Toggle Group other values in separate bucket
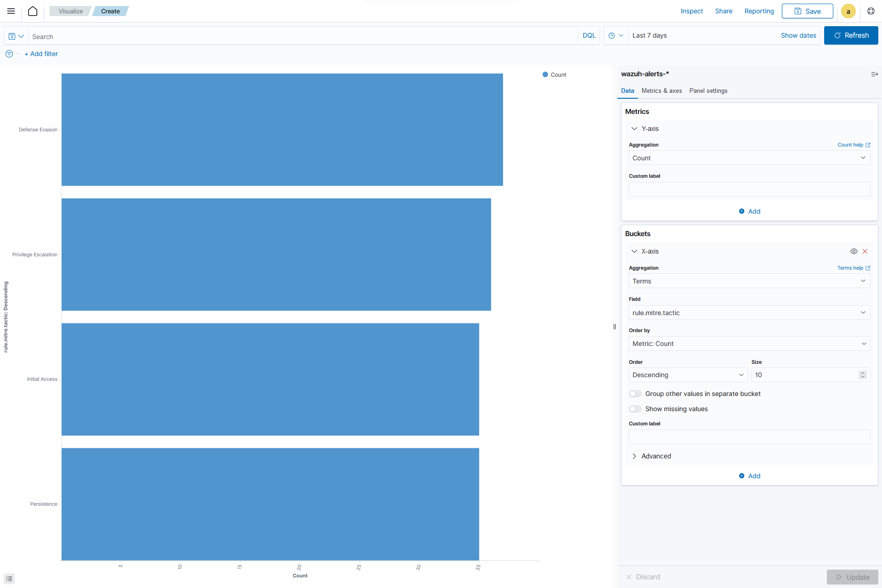 point(635,394)
